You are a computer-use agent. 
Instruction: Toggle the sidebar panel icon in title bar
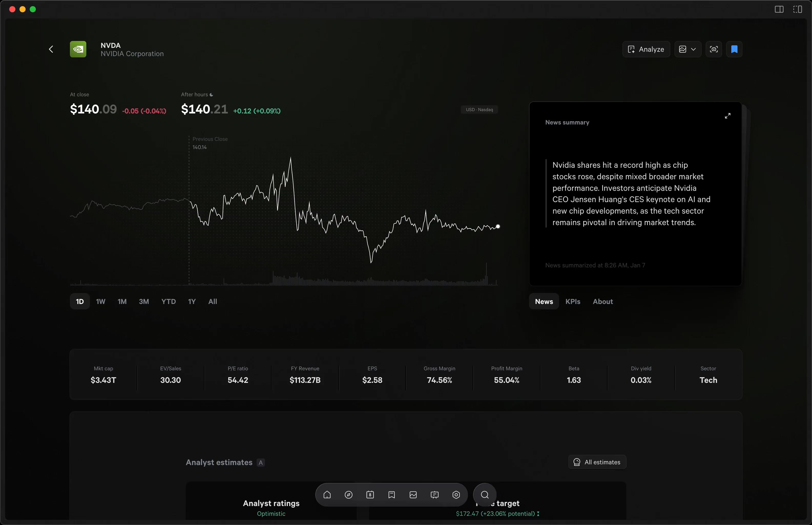click(779, 9)
